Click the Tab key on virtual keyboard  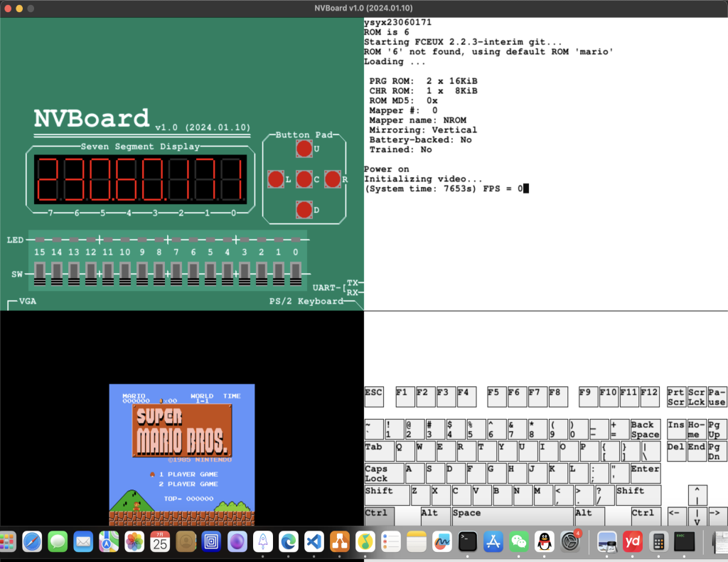pos(380,452)
